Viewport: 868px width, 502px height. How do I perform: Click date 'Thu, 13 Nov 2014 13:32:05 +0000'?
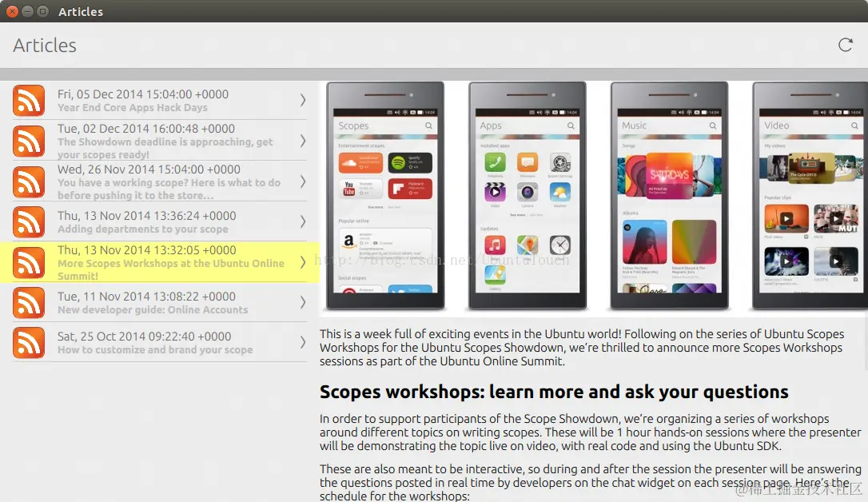(x=147, y=250)
